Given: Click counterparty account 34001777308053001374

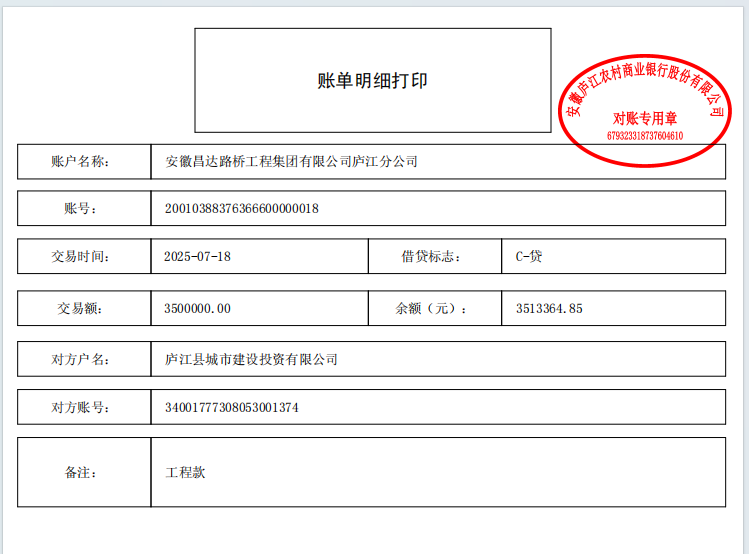Looking at the screenshot, I should tap(231, 407).
